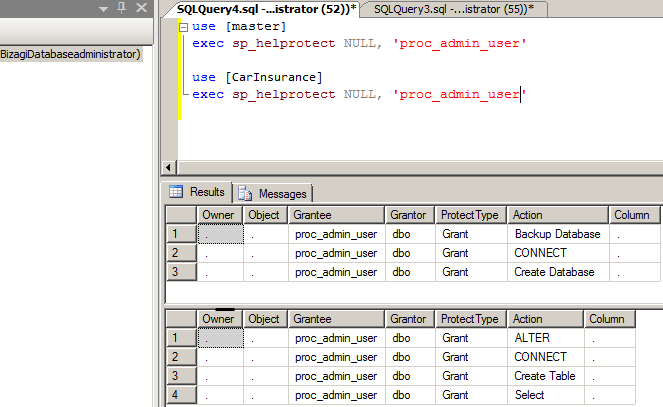Pin the Object Explorer panel

coord(122,8)
